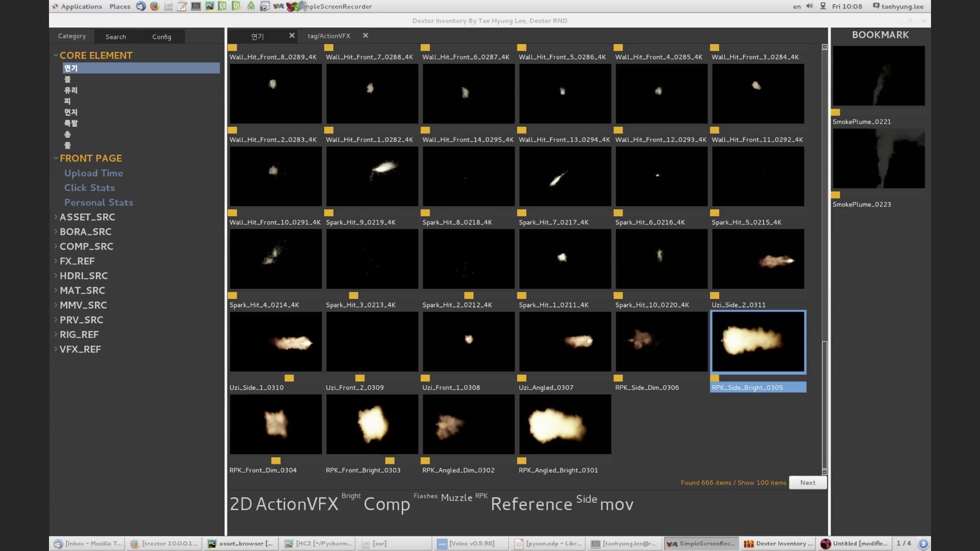Click the thumbnail grid vertical scrollbar
The width and height of the screenshot is (980, 551).
pyautogui.click(x=824, y=404)
